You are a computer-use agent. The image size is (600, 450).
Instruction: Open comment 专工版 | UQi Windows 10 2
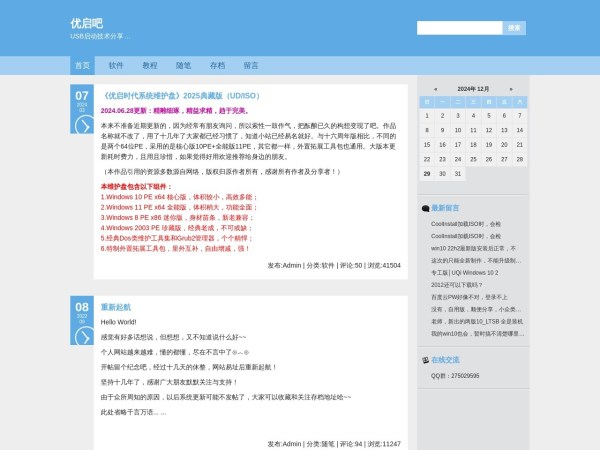coord(464,272)
